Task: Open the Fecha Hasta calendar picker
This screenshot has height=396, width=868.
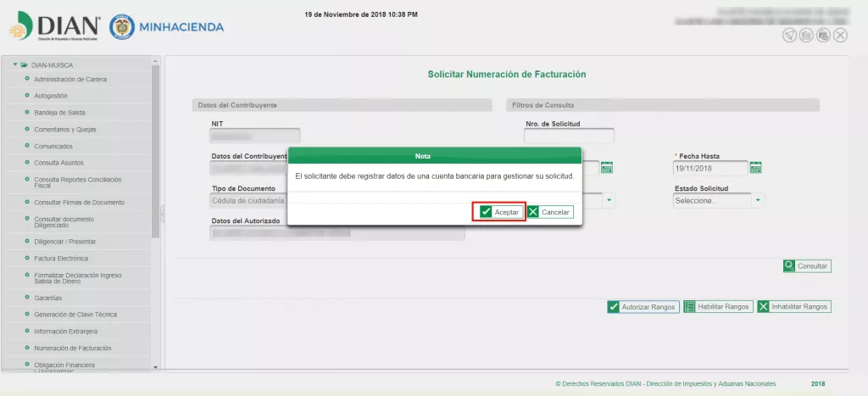Action: coord(756,168)
